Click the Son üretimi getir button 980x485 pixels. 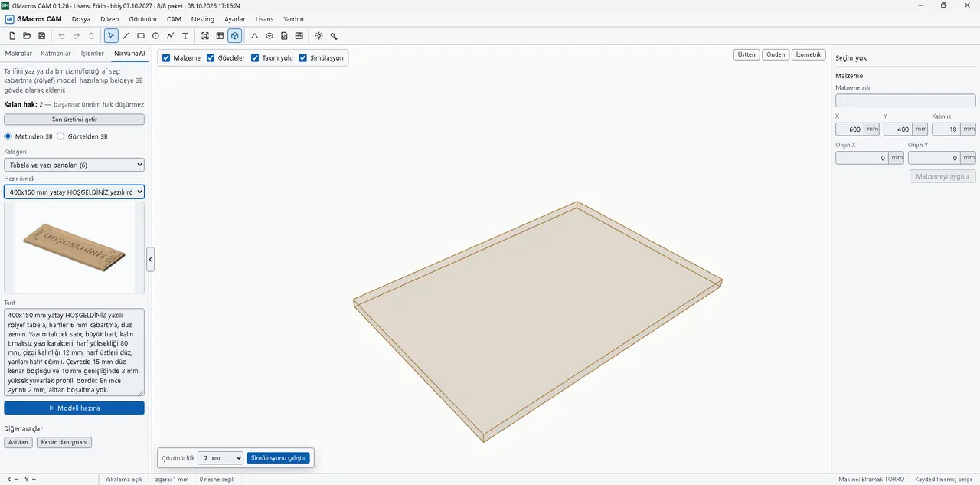[74, 120]
